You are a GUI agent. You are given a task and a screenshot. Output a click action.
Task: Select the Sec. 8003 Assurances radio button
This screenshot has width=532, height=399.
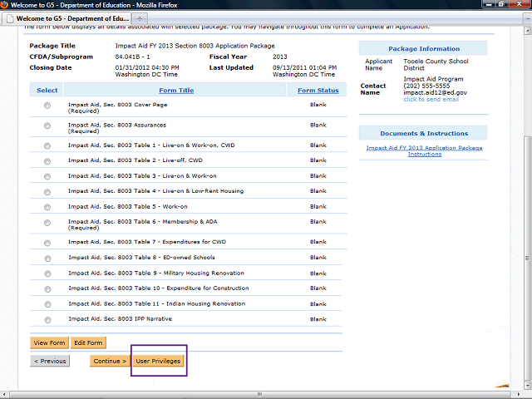tap(47, 126)
